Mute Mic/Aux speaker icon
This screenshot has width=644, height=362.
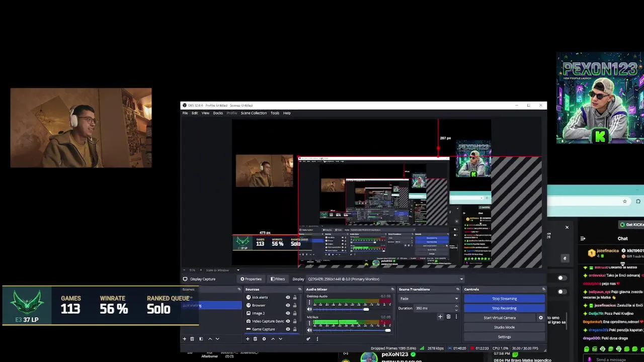(309, 330)
